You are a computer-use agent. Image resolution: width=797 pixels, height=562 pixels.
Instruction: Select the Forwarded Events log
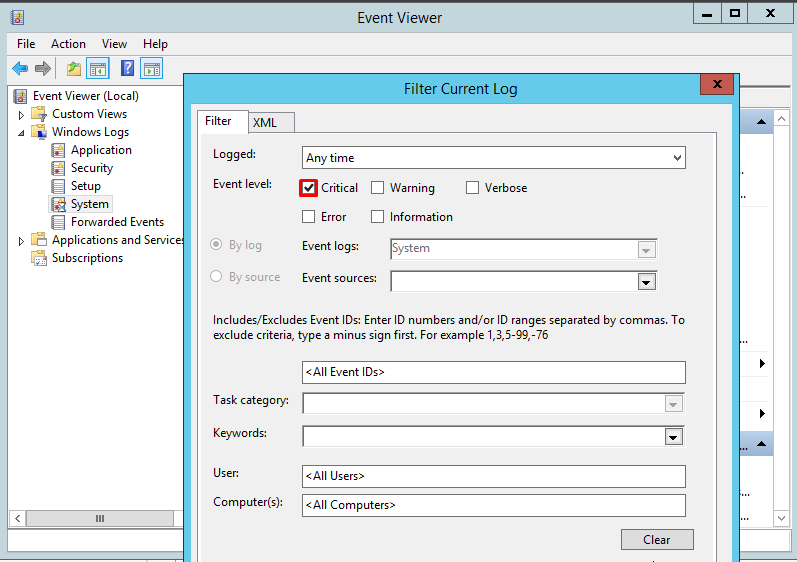(117, 222)
